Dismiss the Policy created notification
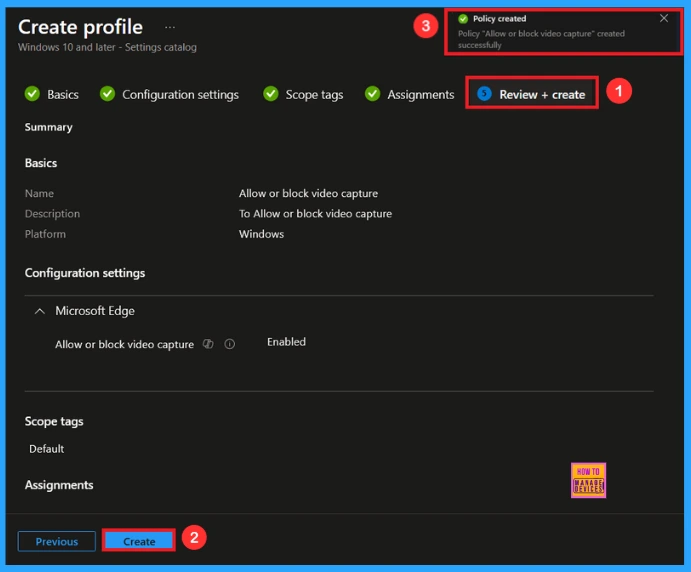This screenshot has height=572, width=691. [664, 18]
